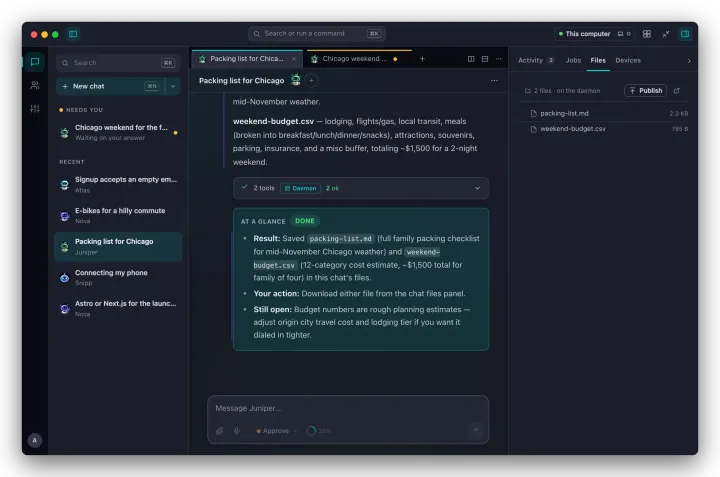Image resolution: width=720 pixels, height=477 pixels.
Task: Open files externally with the share arrow icon
Action: [676, 90]
